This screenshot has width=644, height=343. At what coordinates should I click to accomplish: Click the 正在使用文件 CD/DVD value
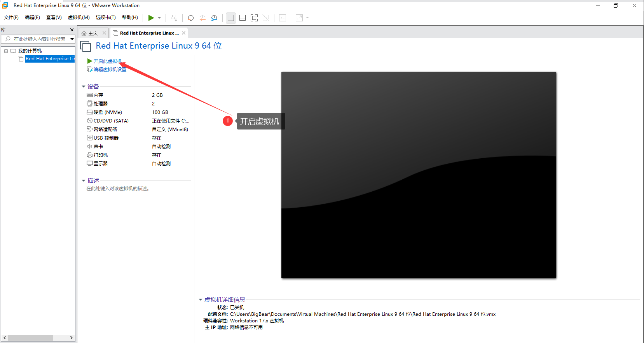point(171,121)
